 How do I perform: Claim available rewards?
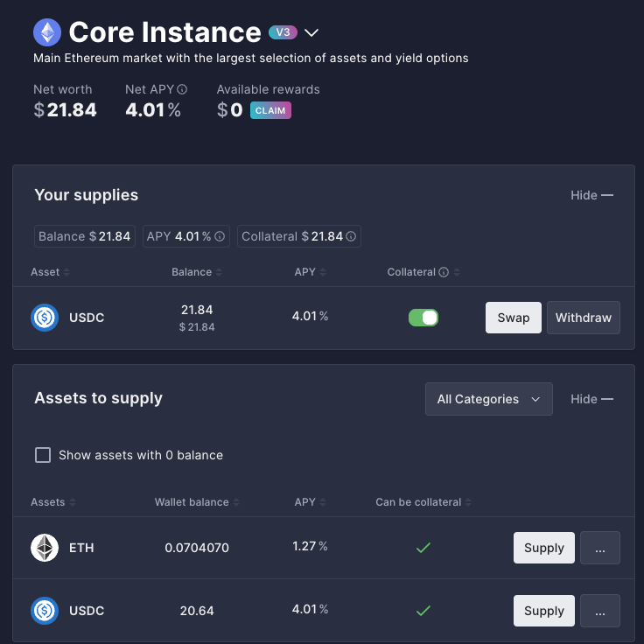point(270,111)
